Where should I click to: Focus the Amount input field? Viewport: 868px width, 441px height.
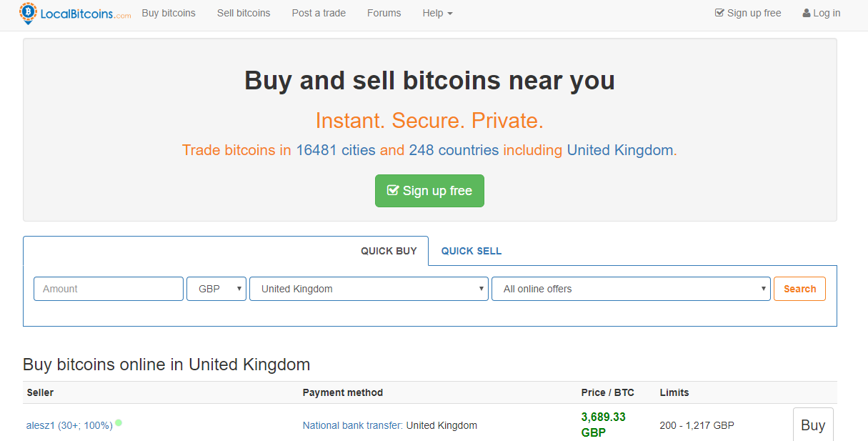(x=109, y=289)
